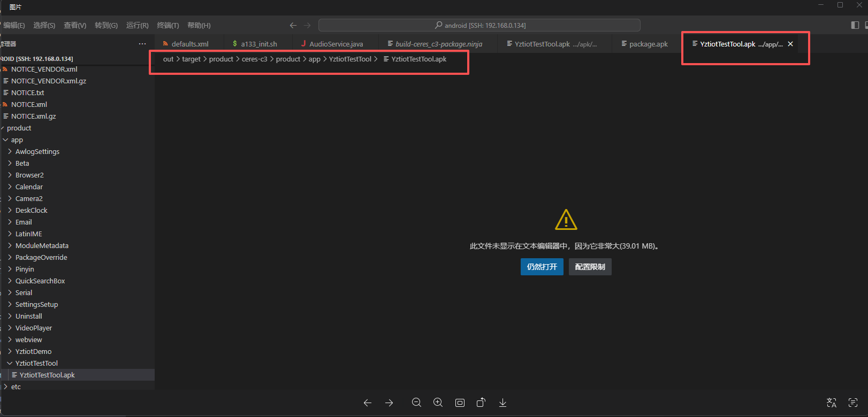Toggle the primary sidebar layout icon
The width and height of the screenshot is (868, 417).
click(855, 25)
